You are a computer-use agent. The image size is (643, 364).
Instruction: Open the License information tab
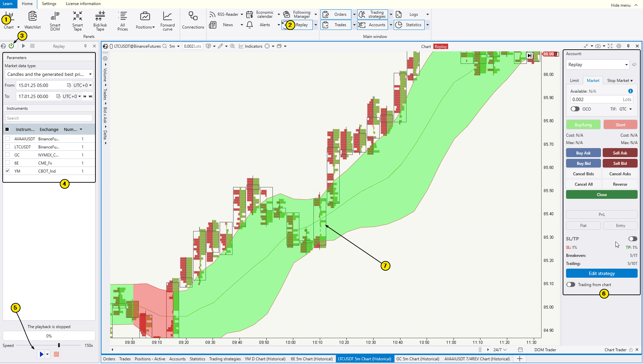[83, 4]
